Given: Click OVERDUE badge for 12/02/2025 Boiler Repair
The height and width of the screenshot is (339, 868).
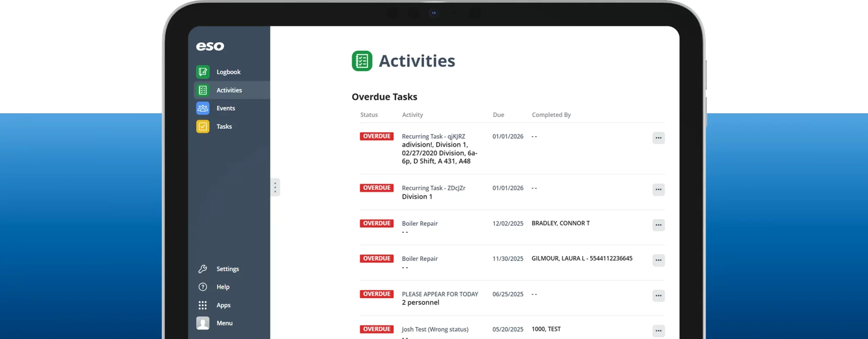Looking at the screenshot, I should (x=377, y=223).
